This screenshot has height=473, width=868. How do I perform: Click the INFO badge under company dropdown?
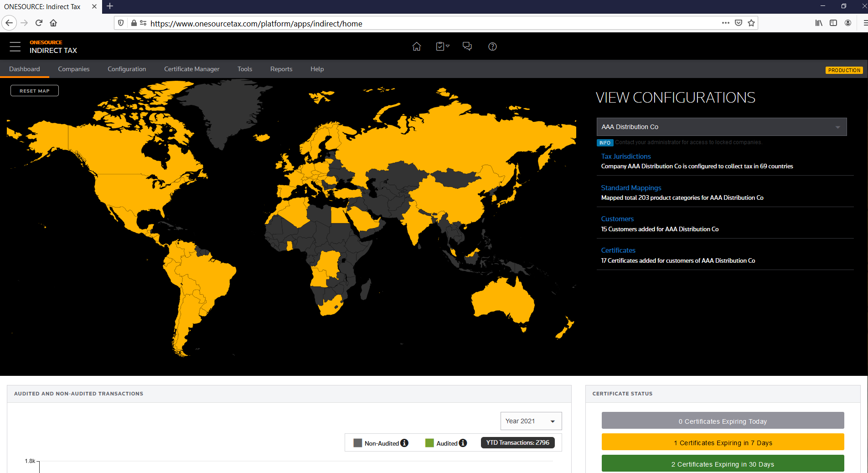(605, 143)
